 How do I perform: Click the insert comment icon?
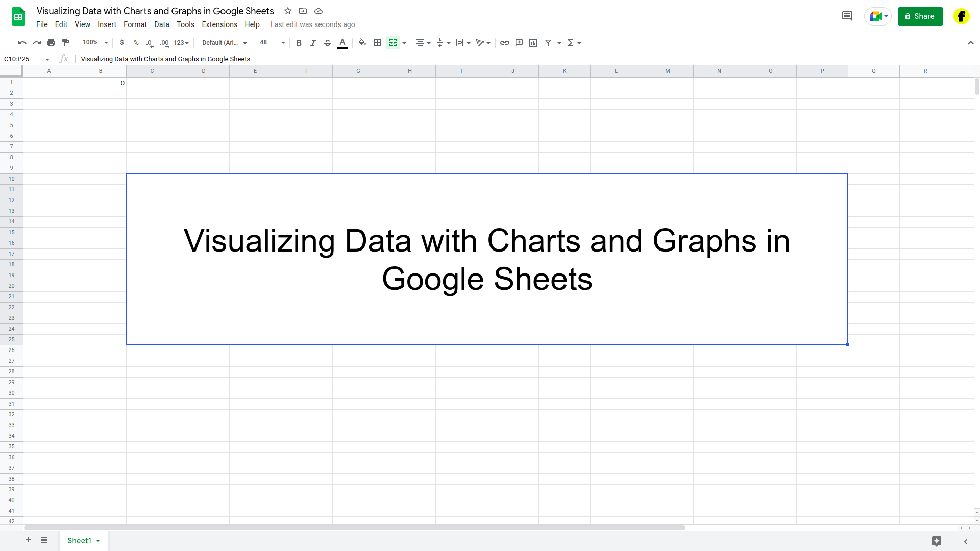519,43
